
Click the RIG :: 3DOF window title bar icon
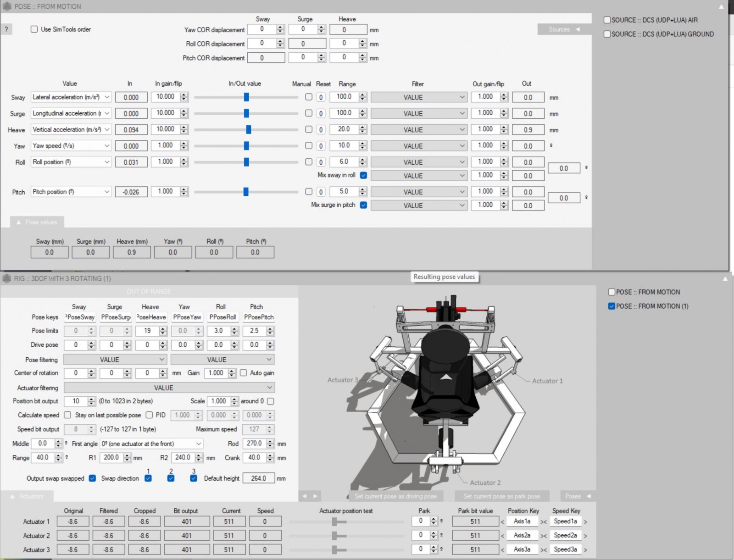(7, 278)
